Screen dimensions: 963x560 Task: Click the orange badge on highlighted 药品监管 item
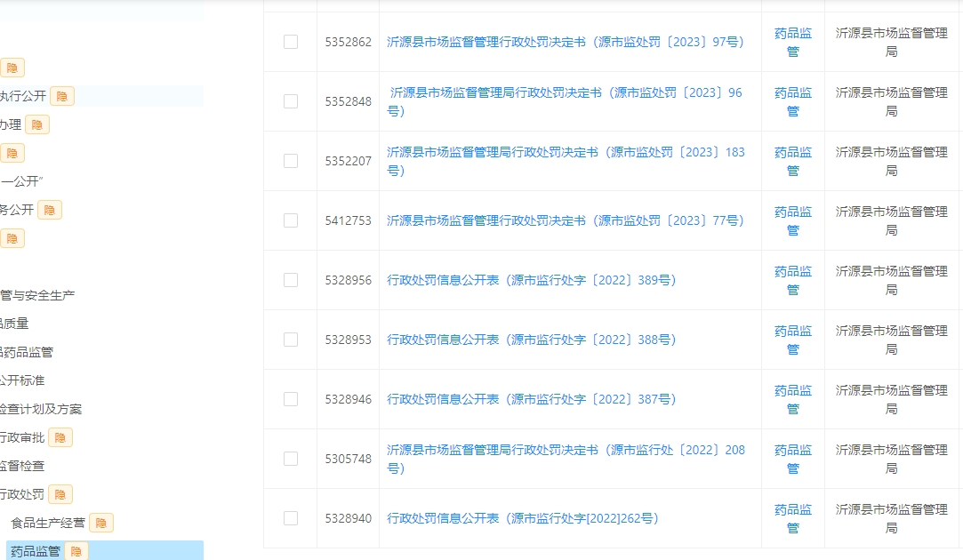pos(76,551)
